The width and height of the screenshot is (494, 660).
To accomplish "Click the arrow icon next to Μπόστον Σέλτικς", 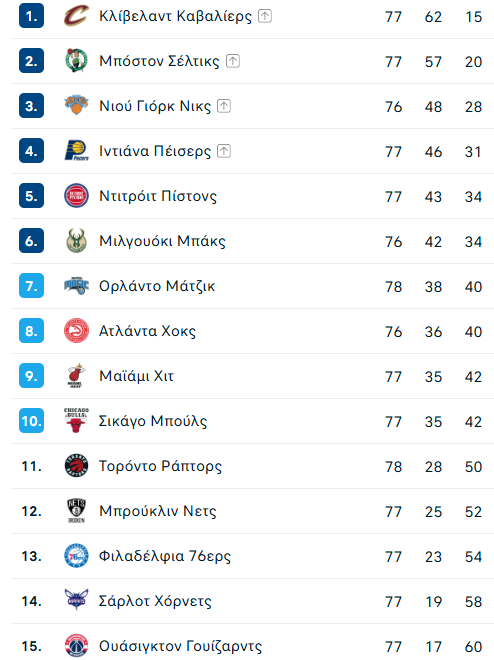I will tap(233, 61).
